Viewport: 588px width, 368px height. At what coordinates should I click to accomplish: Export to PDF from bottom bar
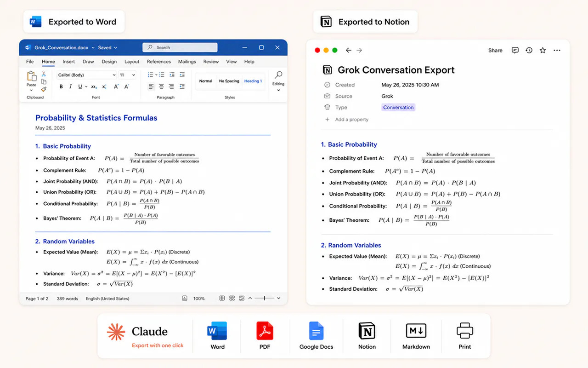[265, 336]
